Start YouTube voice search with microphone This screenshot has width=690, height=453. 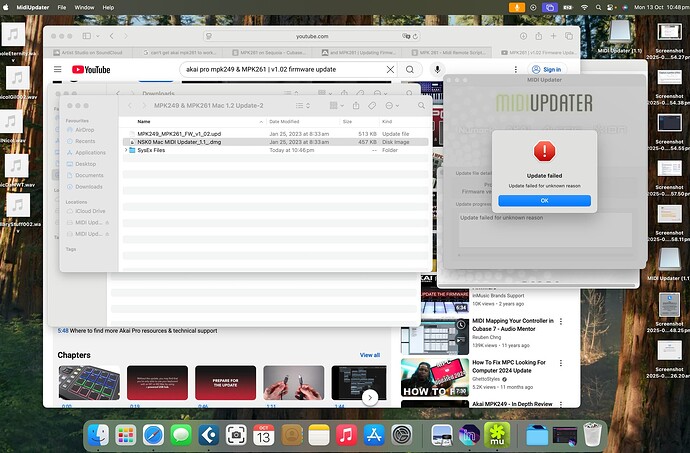tap(437, 69)
